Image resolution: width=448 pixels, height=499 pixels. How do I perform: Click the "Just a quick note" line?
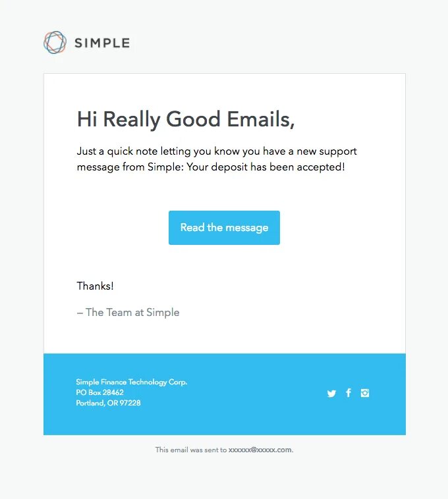pos(217,151)
